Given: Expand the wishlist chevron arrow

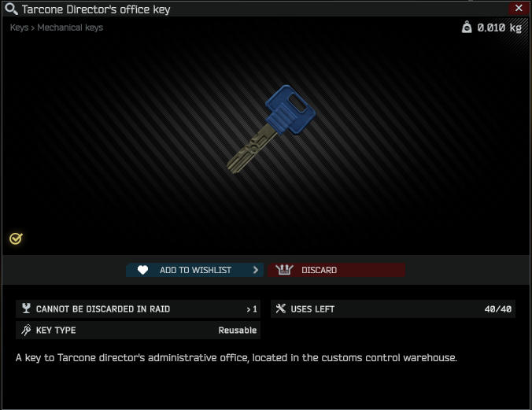Looking at the screenshot, I should (x=256, y=270).
